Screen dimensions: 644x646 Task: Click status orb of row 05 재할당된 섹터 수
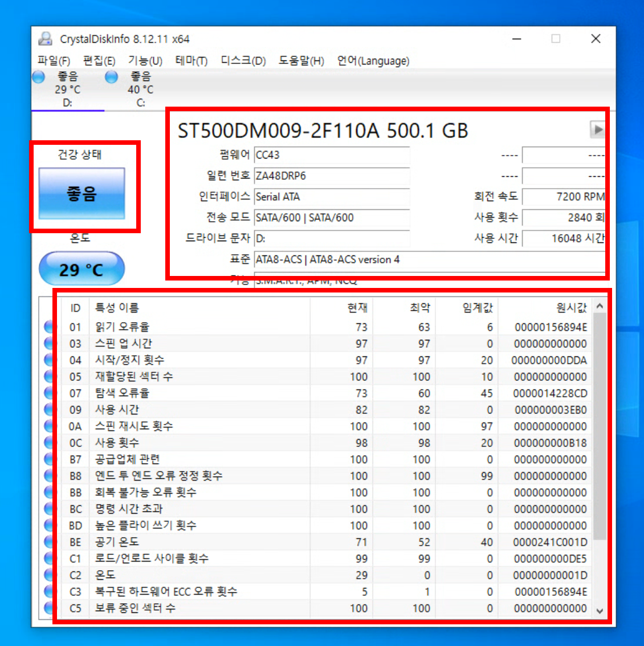click(x=49, y=376)
